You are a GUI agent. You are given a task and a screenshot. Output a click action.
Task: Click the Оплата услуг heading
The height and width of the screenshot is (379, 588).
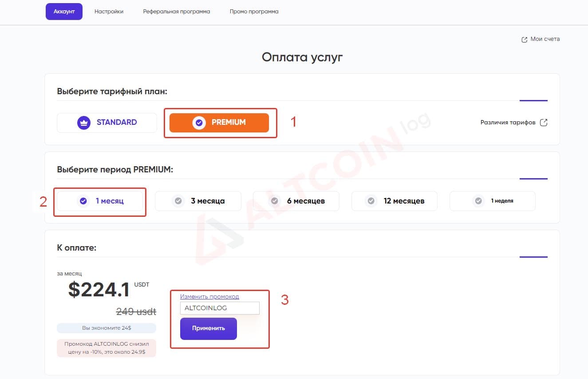click(302, 57)
